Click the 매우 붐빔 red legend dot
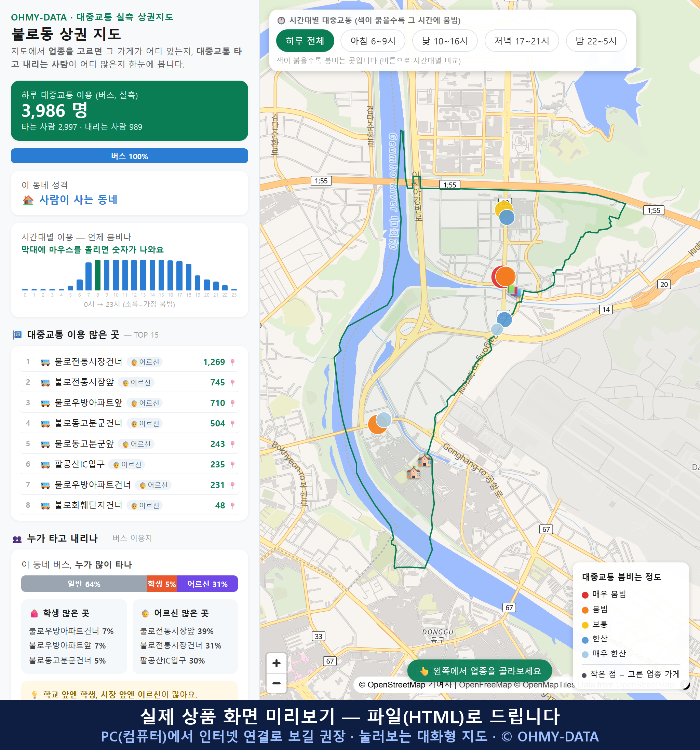 click(585, 595)
